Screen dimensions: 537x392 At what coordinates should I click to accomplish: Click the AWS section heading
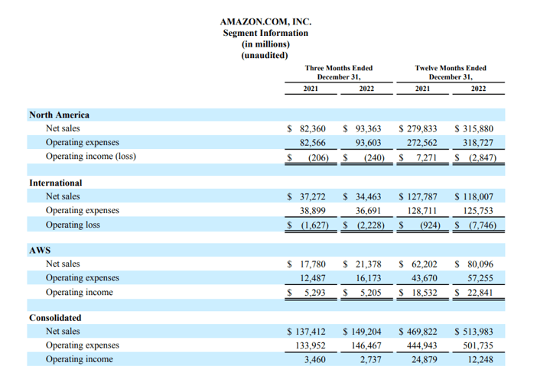[x=40, y=251]
